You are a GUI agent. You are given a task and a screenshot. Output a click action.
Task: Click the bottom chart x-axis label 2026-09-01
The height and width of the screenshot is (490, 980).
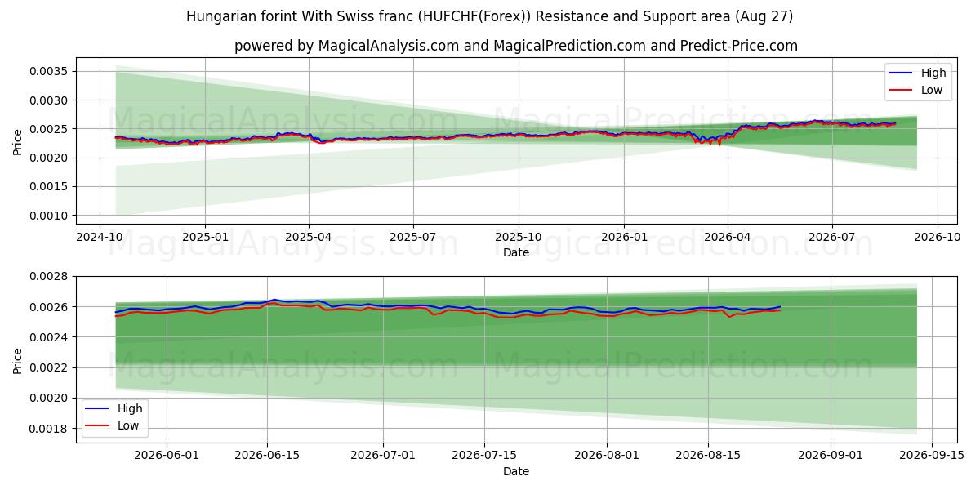(x=830, y=456)
